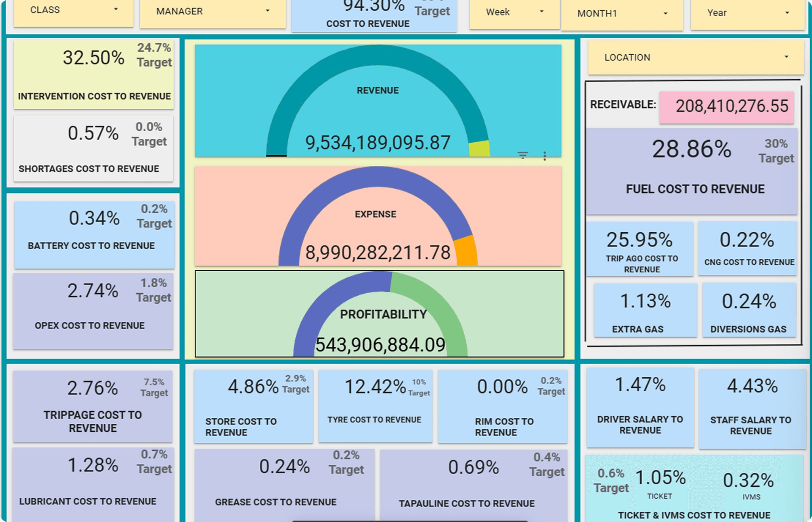This screenshot has height=522, width=812.
Task: Select the Driver Salary to Revenue card
Action: (640, 408)
